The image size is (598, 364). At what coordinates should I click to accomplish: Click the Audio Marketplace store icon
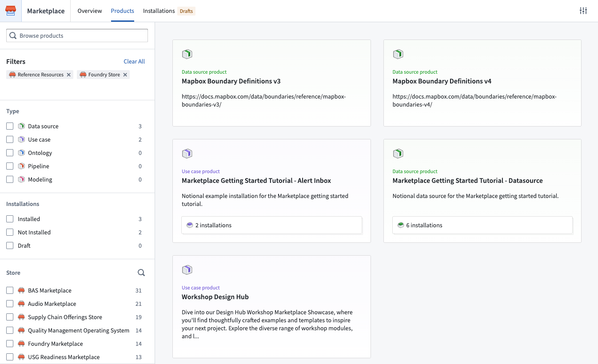(21, 304)
